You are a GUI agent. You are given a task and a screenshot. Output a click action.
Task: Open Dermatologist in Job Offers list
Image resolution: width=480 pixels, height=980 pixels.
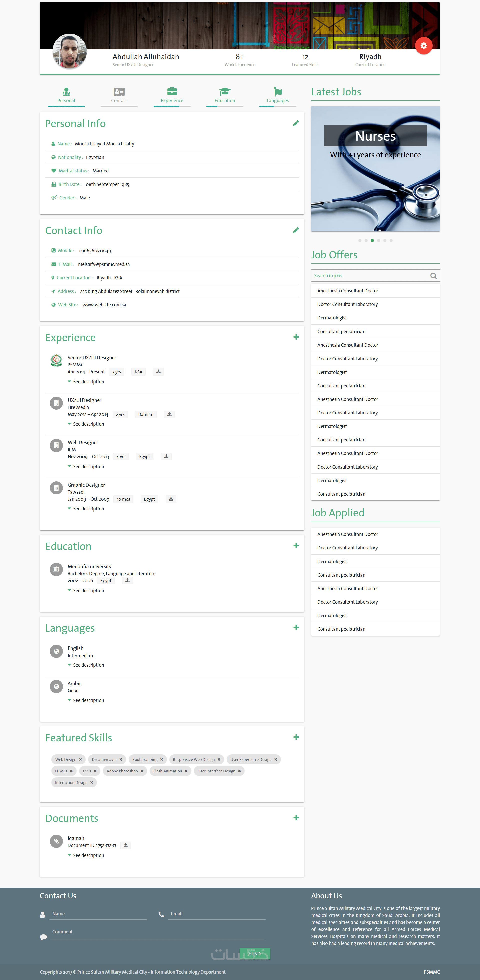tap(332, 318)
